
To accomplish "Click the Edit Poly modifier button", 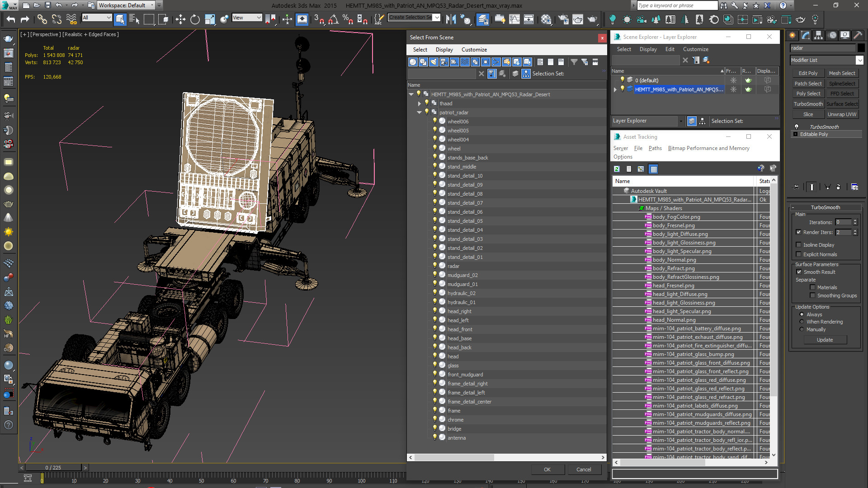I will [808, 73].
